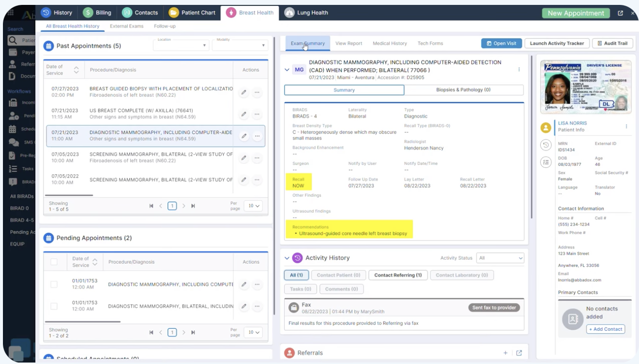Open Referrals in external window icon
This screenshot has width=639, height=364.
coord(519,353)
